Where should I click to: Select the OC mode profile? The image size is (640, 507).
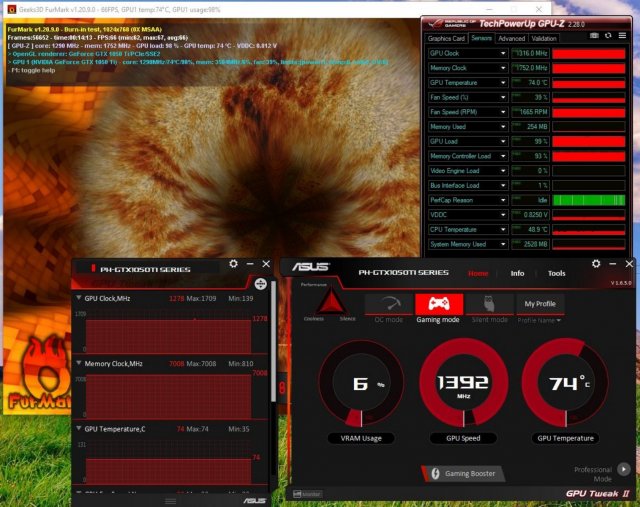pyautogui.click(x=388, y=305)
